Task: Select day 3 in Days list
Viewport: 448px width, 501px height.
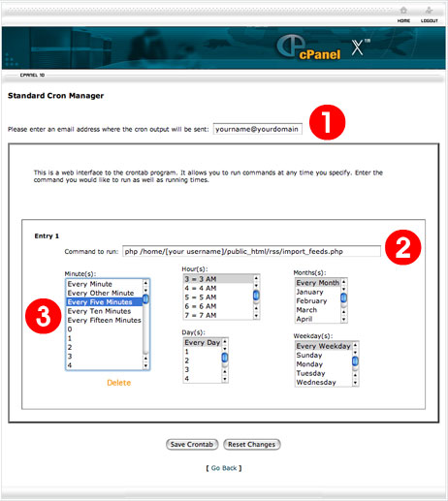Action: 203,369
